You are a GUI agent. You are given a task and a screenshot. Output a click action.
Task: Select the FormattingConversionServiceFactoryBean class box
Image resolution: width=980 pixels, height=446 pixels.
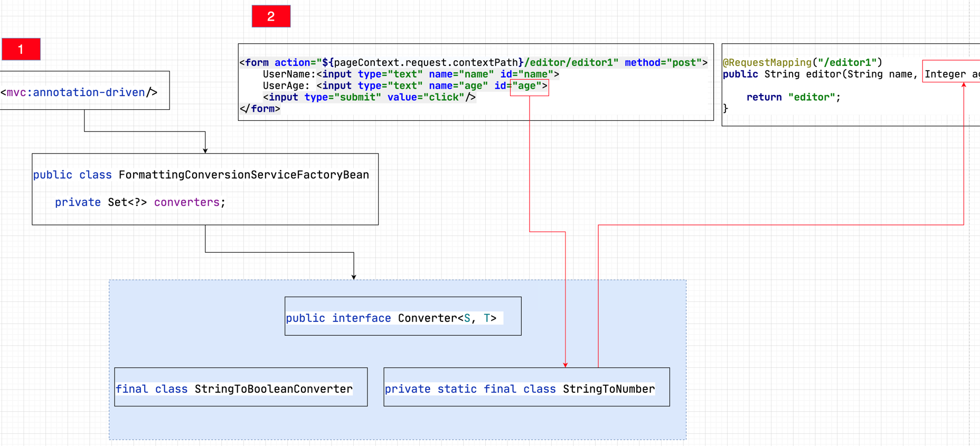205,189
